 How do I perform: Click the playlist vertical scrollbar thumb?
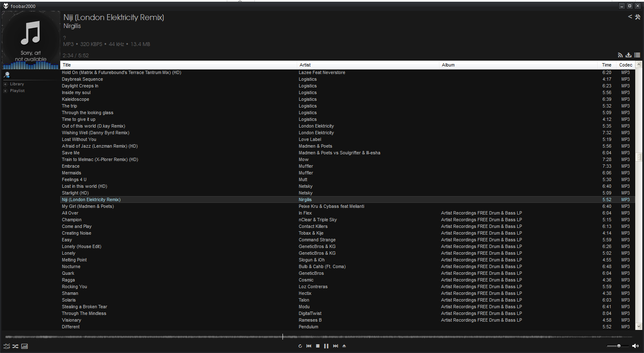[639, 157]
